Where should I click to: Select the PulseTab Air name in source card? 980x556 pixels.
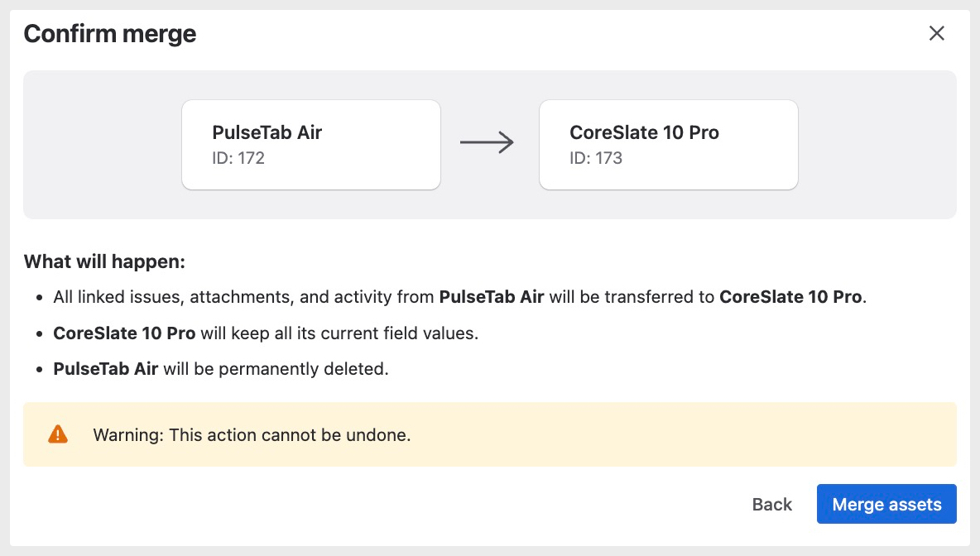(x=267, y=132)
